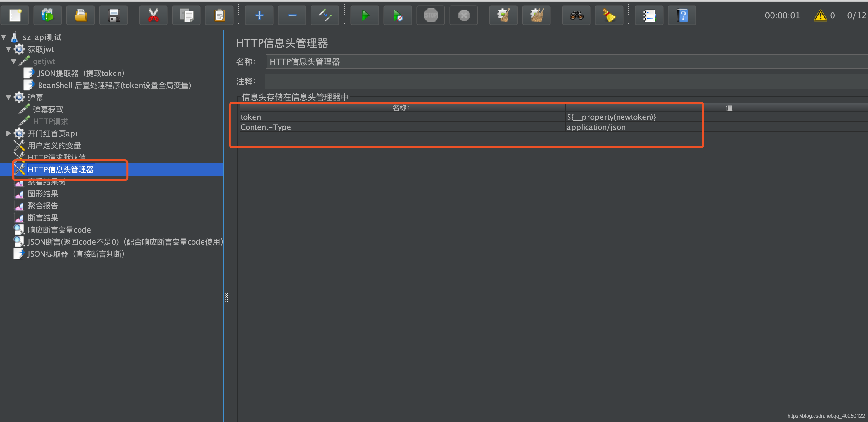The image size is (868, 422).
Task: Click the Cut scissors icon
Action: (153, 16)
